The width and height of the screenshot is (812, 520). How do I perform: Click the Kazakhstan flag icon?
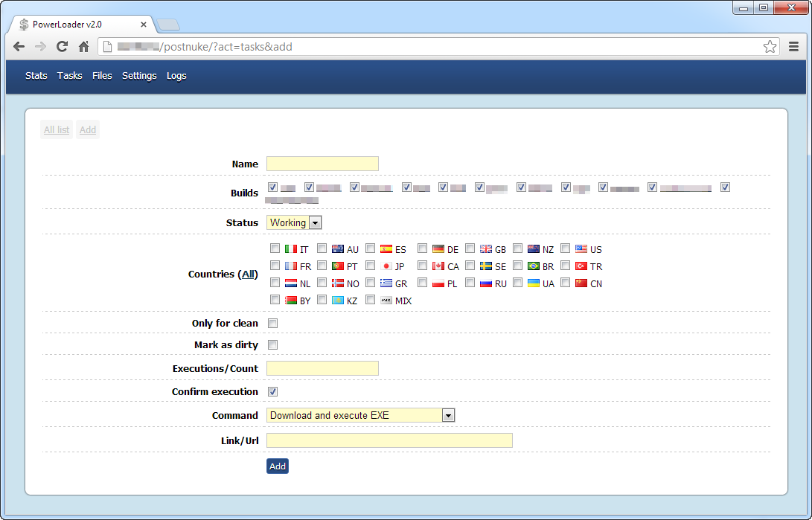[338, 300]
